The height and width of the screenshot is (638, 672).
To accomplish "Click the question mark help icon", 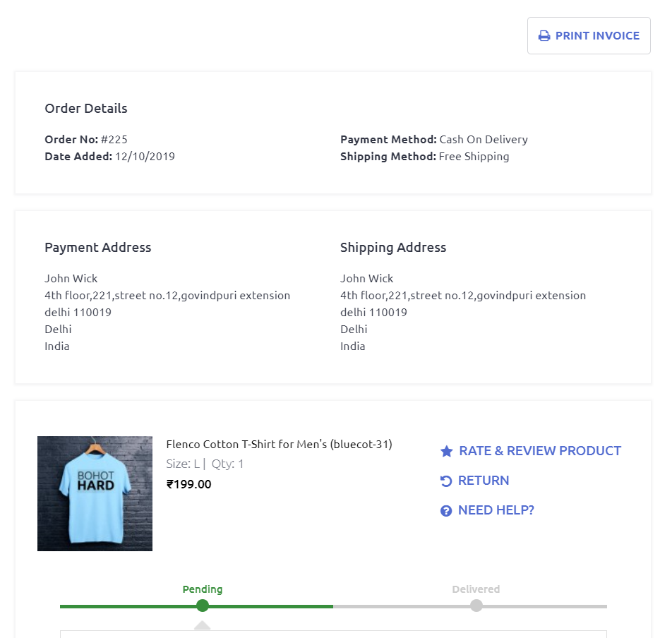I will [x=446, y=510].
